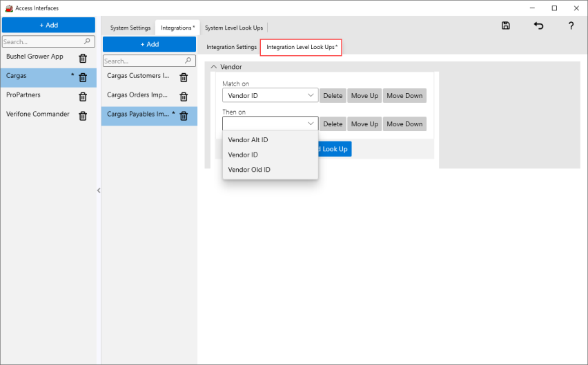Click the left panel interface search field
This screenshot has height=365, width=588.
click(x=43, y=42)
